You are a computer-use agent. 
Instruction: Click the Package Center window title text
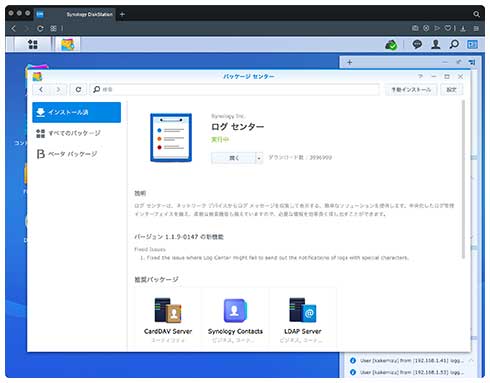point(249,76)
